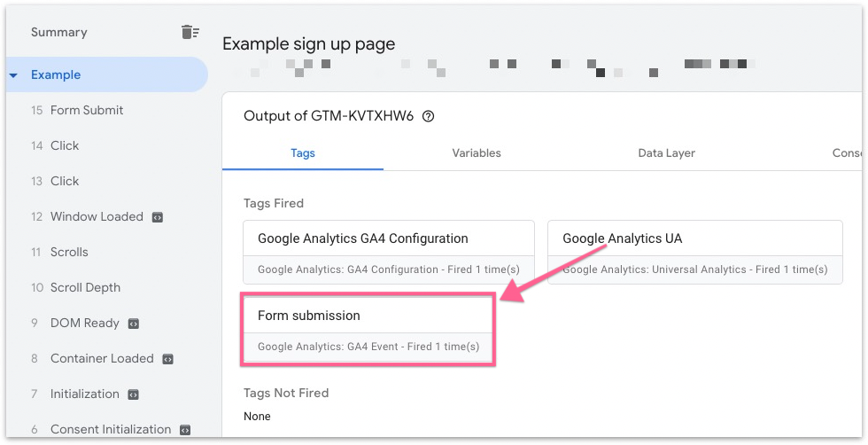Screen dimensions: 868x445
Task: Click the code icon next to DOM Ready
Action: point(134,324)
